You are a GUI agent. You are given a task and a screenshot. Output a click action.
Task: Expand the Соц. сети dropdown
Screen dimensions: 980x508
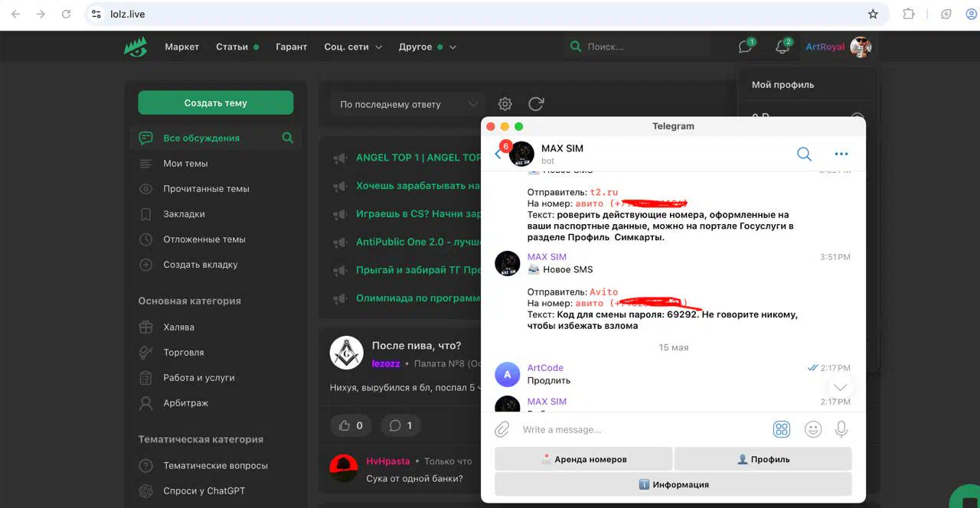(x=353, y=47)
